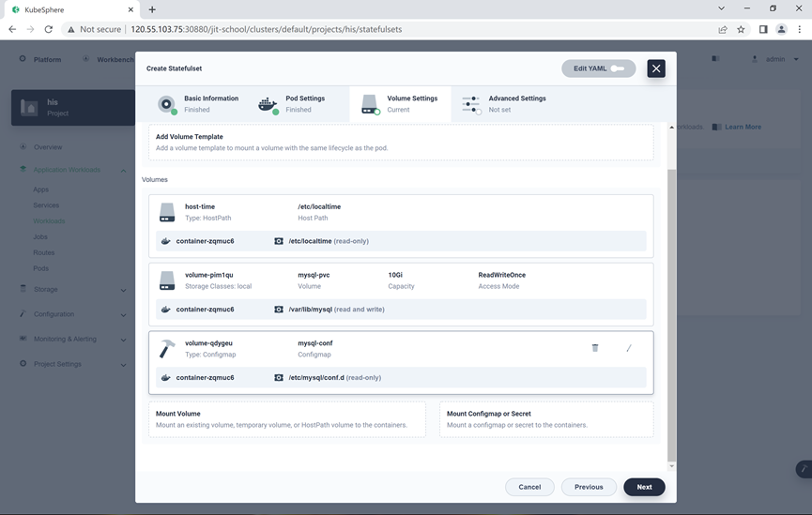
Task: Select the Volume Settings step
Action: coord(400,104)
